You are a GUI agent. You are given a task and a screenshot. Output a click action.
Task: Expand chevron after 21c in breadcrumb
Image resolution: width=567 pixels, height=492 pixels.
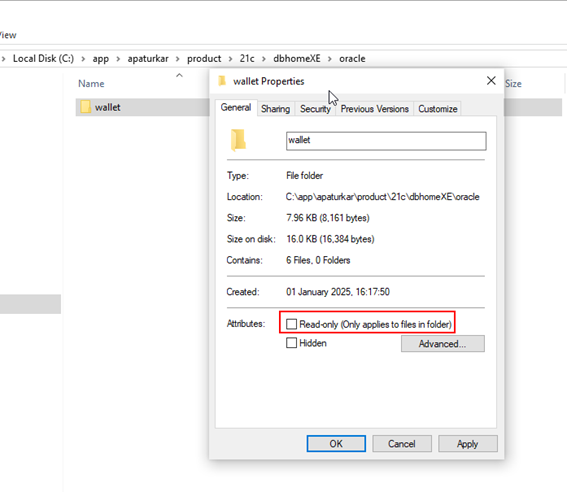[264, 59]
